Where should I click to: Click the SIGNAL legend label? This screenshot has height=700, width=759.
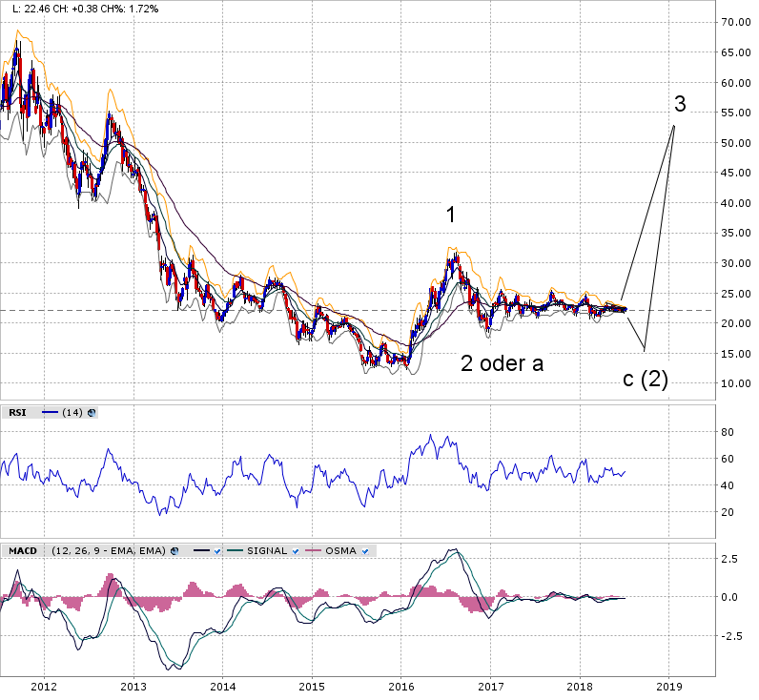pyautogui.click(x=267, y=551)
